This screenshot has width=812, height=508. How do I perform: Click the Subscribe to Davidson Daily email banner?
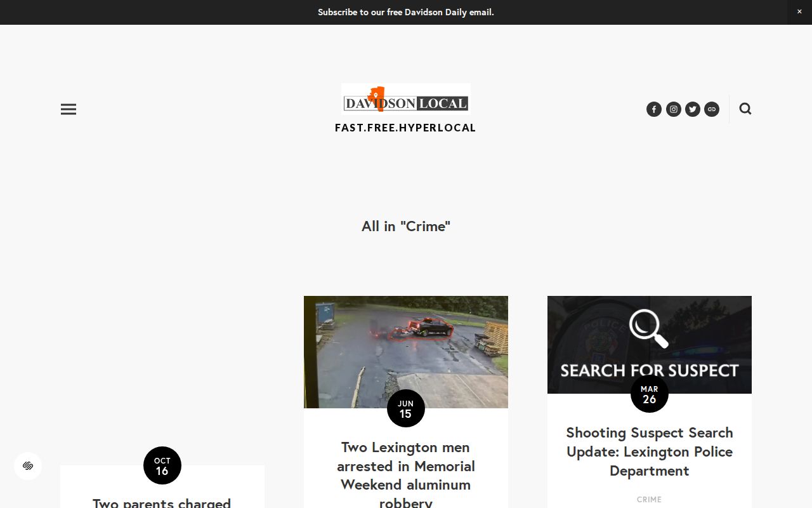(x=406, y=12)
